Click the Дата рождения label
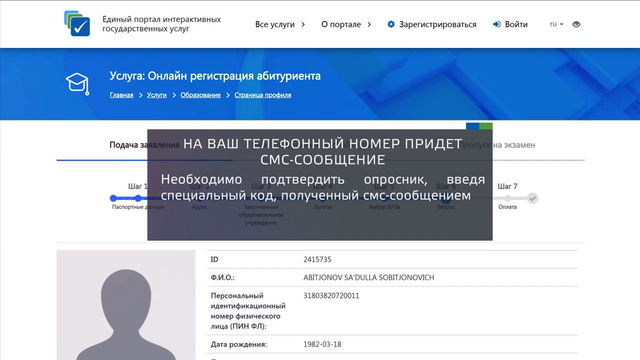 239,344
